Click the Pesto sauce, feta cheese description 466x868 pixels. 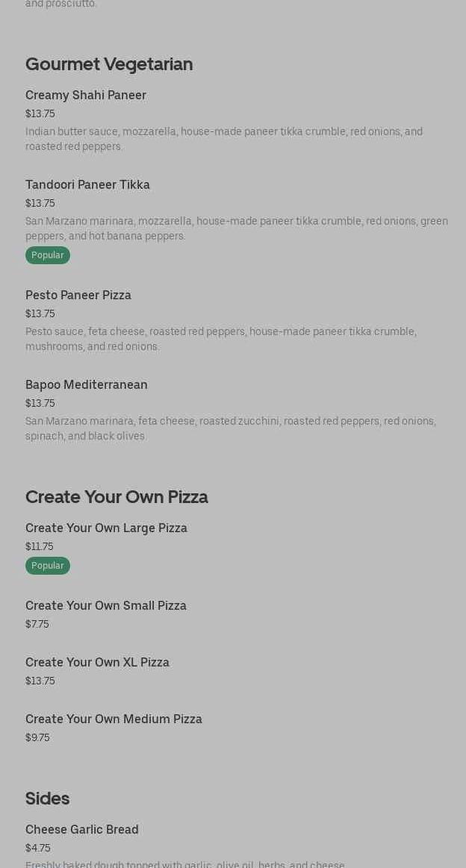click(x=221, y=339)
